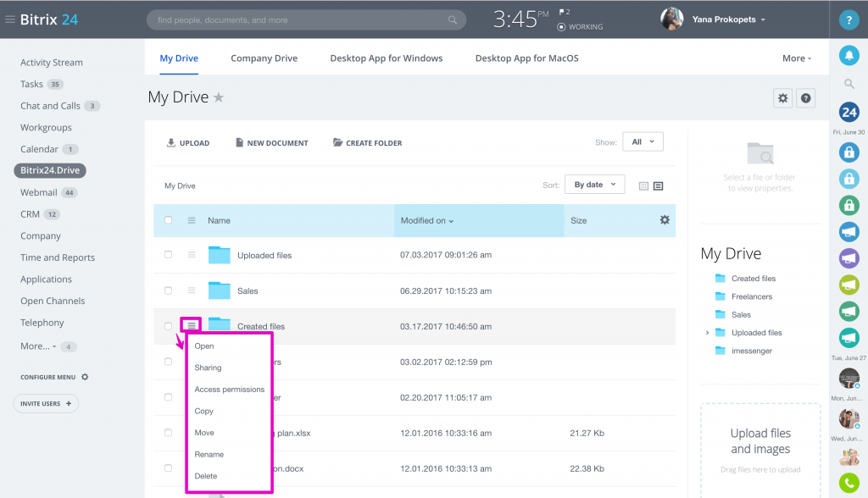Check the box for the Sales folder row
This screenshot has width=868, height=498.
(x=169, y=290)
